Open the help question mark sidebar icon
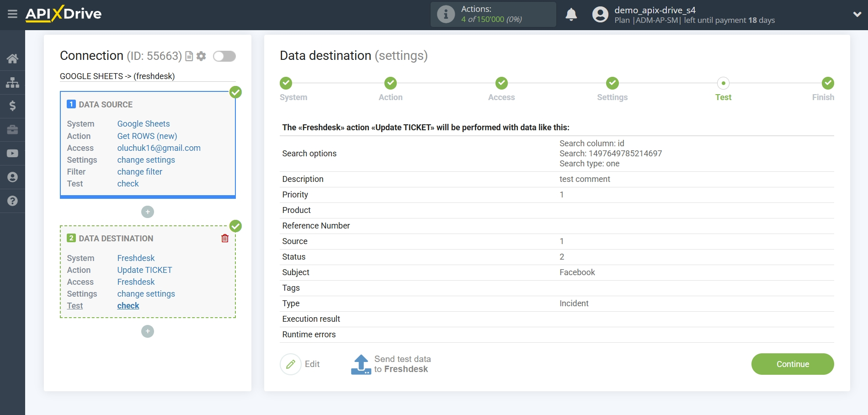 pos(12,201)
